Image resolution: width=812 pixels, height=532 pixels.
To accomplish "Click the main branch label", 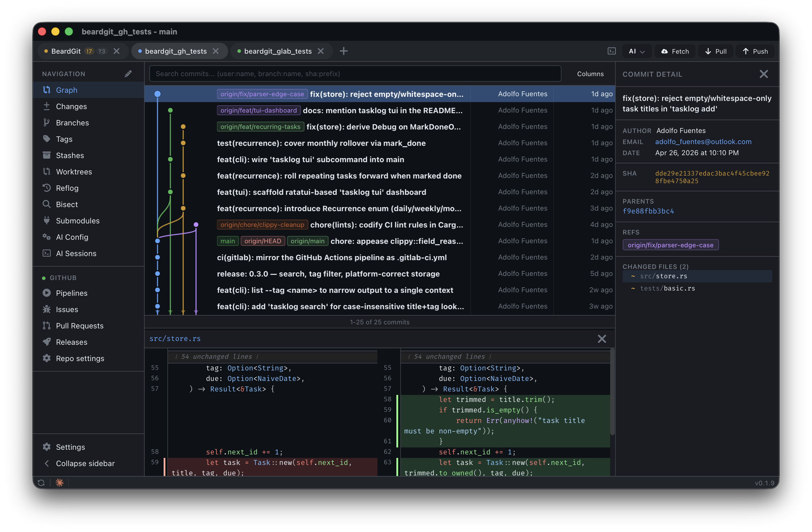I will point(228,241).
